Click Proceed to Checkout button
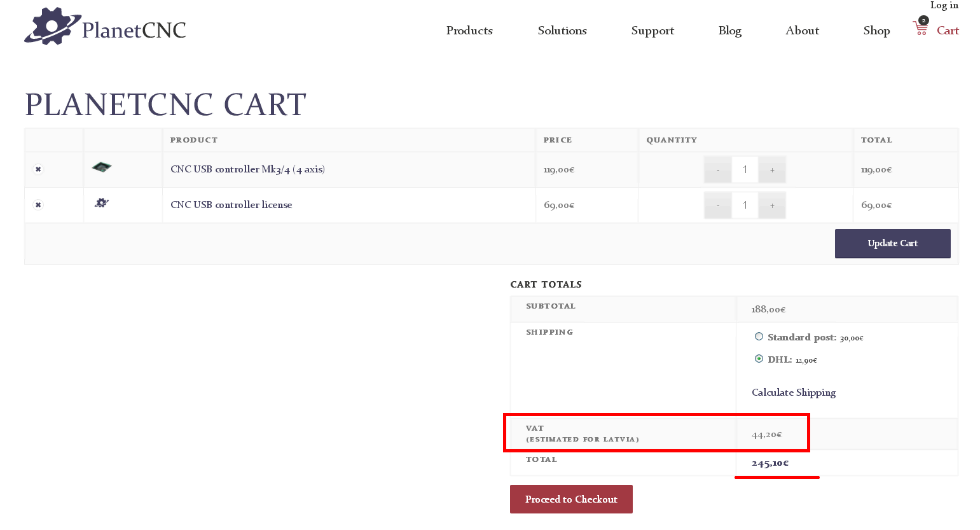The width and height of the screenshot is (980, 530). click(x=571, y=499)
